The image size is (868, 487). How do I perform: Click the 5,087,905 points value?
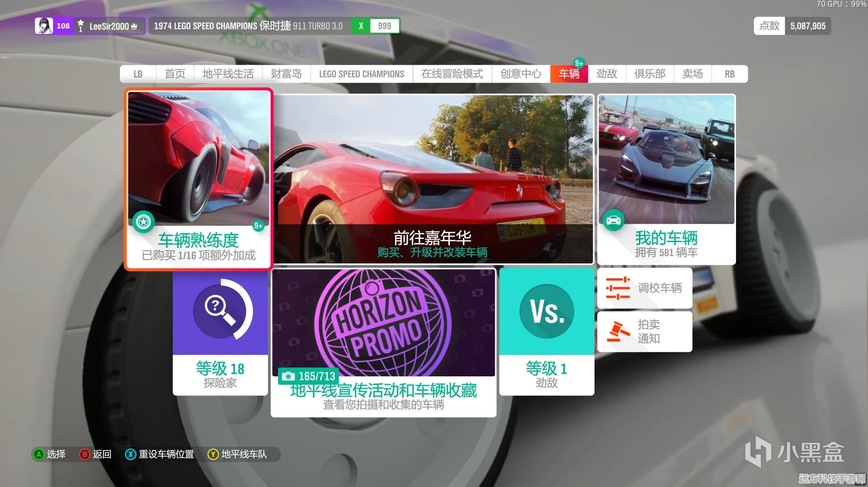pos(808,26)
